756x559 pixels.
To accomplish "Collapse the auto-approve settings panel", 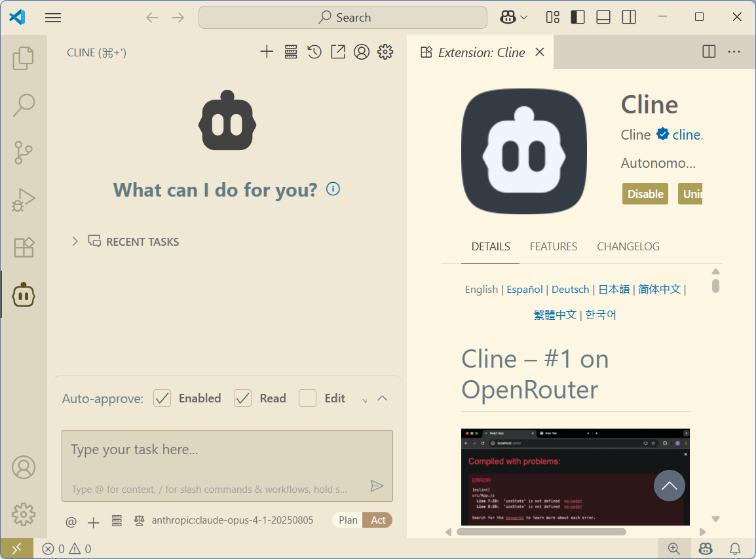I will click(x=383, y=397).
